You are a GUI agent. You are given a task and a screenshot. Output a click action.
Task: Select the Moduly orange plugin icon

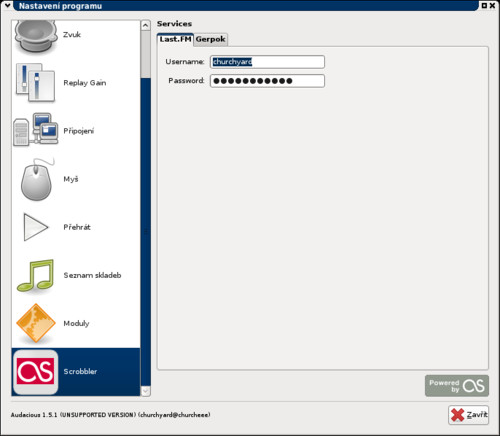[x=36, y=323]
